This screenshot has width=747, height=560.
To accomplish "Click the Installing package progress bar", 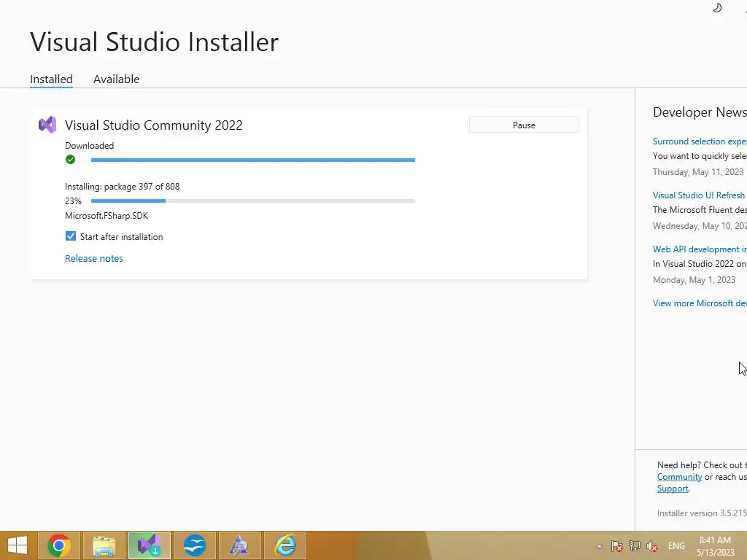I will pos(253,201).
